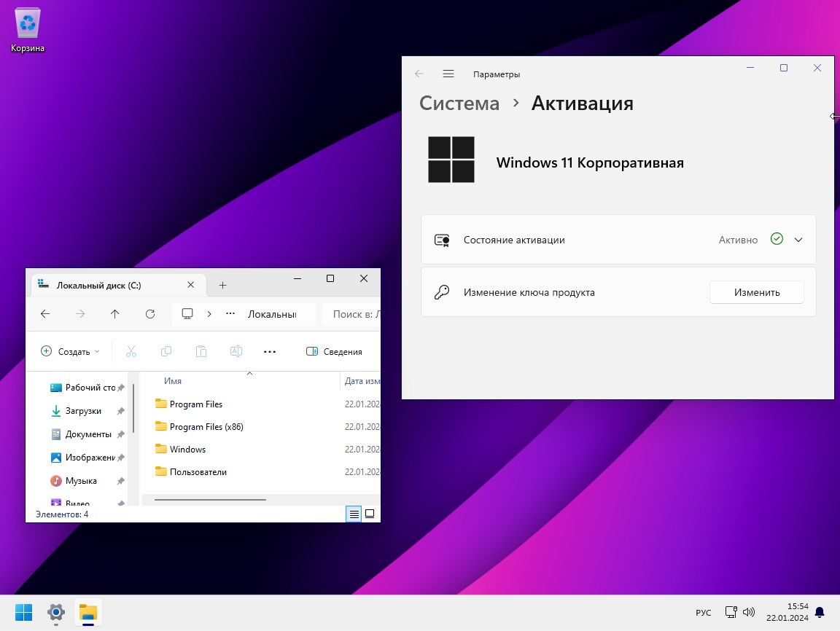Click the Система breadcrumb link
The height and width of the screenshot is (631, 840).
[459, 103]
